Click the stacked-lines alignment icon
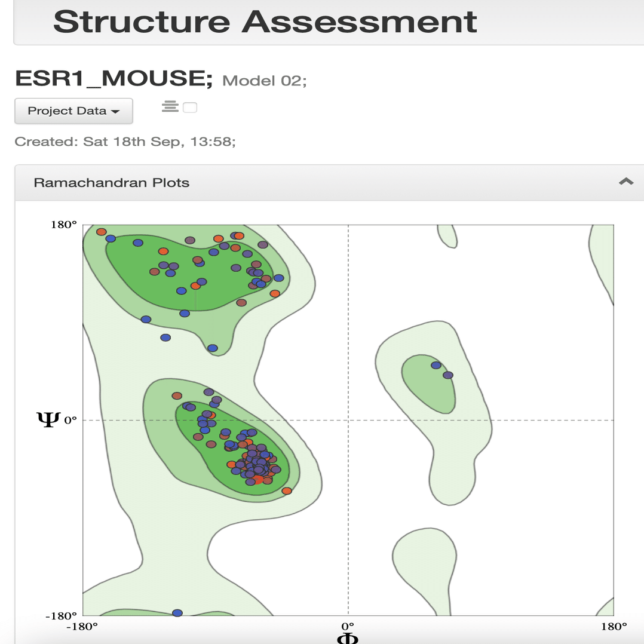Image resolution: width=644 pixels, height=644 pixels. click(170, 107)
